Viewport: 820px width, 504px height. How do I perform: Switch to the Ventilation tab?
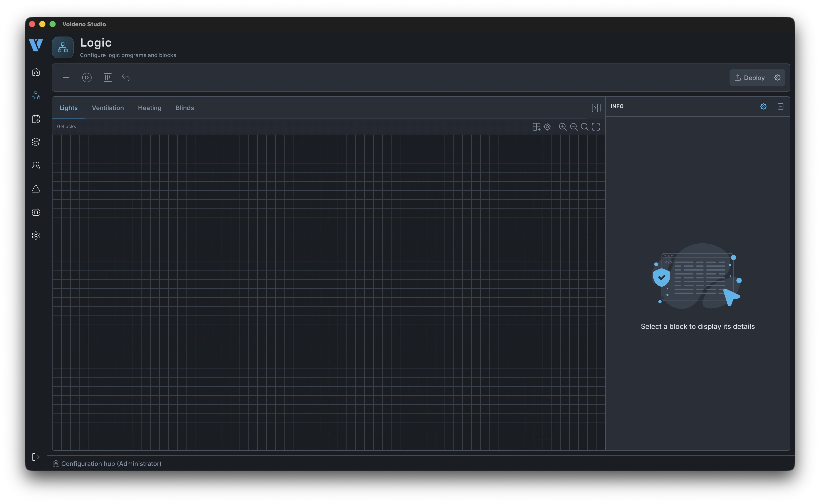pyautogui.click(x=108, y=108)
